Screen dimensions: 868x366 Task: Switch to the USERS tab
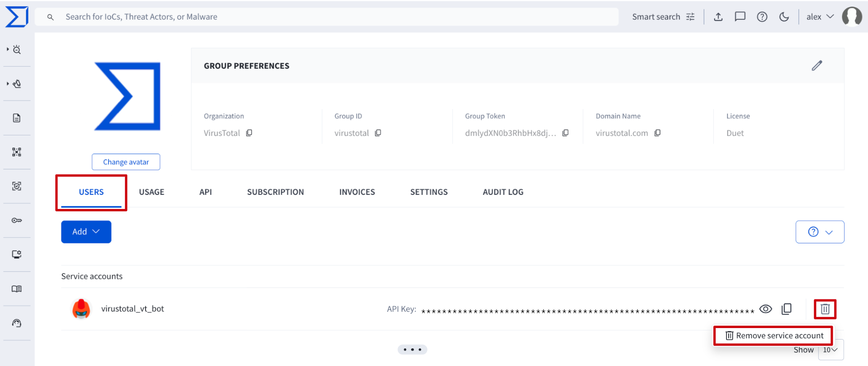click(x=91, y=192)
